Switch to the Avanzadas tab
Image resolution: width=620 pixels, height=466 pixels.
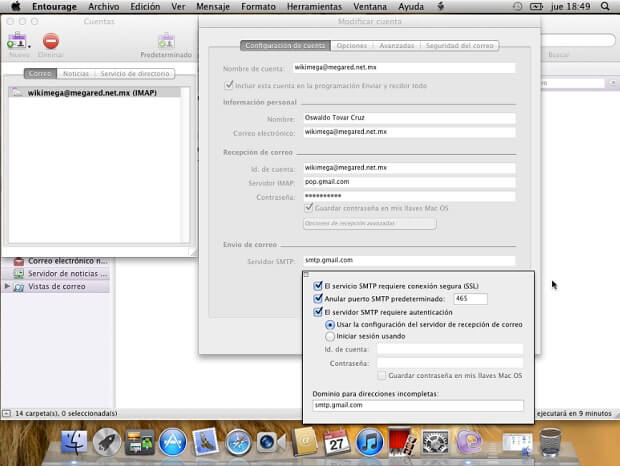click(x=397, y=46)
